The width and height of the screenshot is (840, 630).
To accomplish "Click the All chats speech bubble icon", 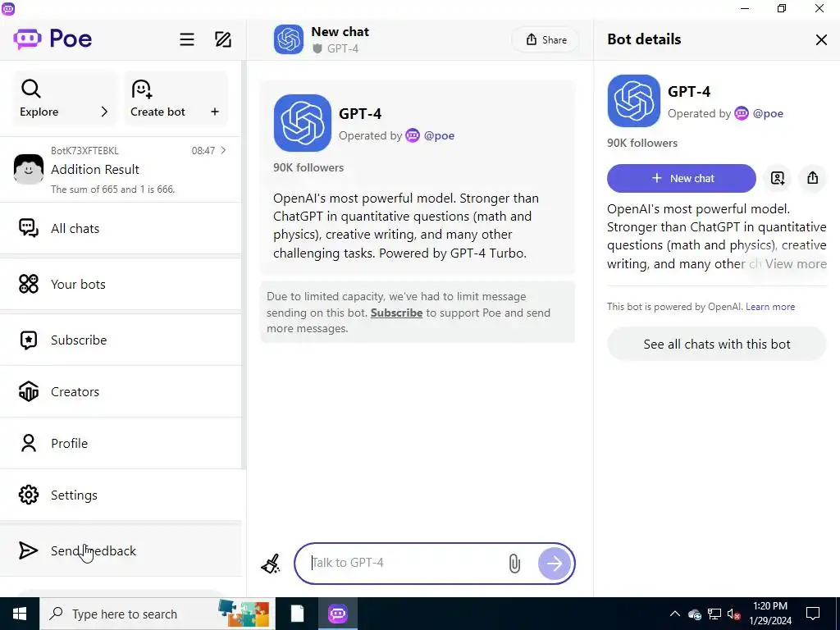I will pos(29,228).
